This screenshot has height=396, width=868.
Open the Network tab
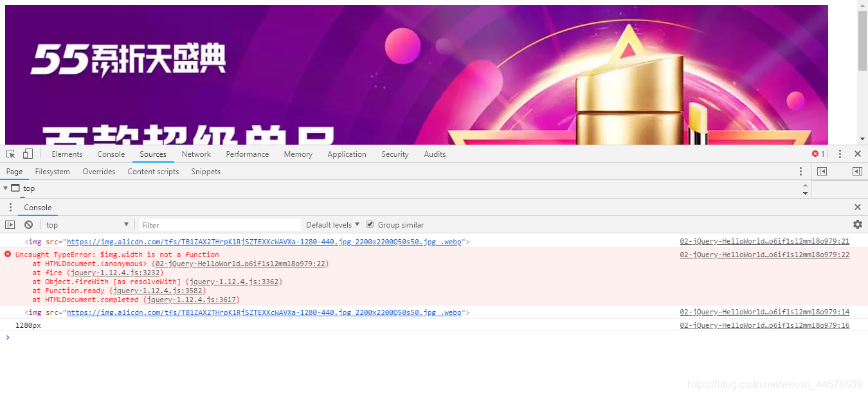196,154
